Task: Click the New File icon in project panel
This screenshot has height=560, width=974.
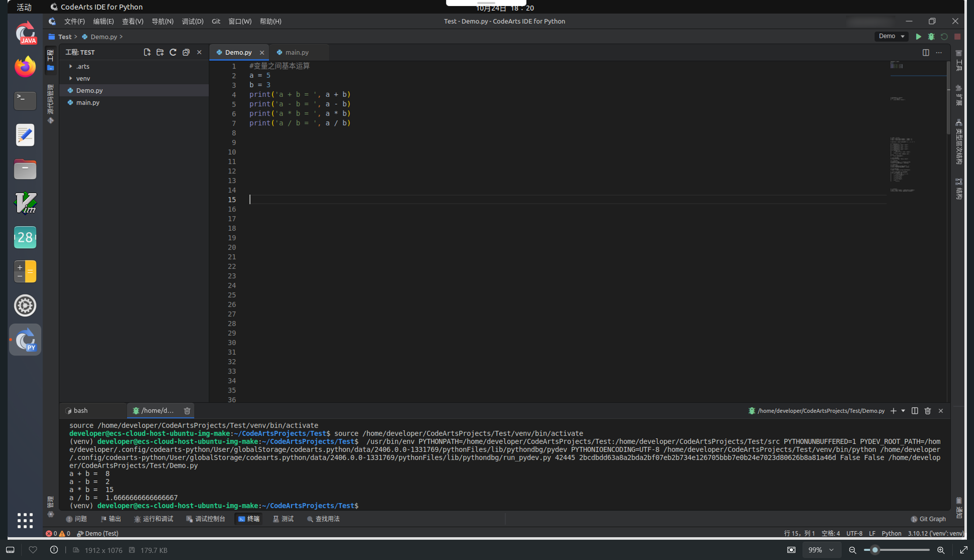Action: [147, 52]
